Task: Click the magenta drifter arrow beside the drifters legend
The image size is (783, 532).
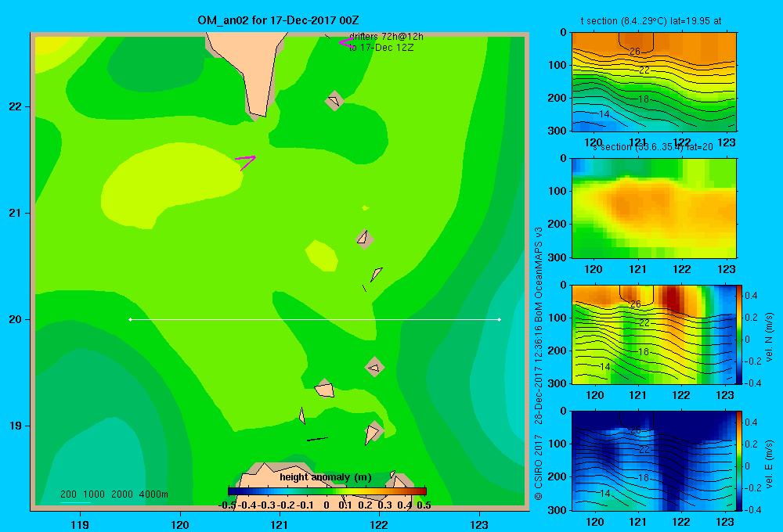Action: [x=345, y=43]
